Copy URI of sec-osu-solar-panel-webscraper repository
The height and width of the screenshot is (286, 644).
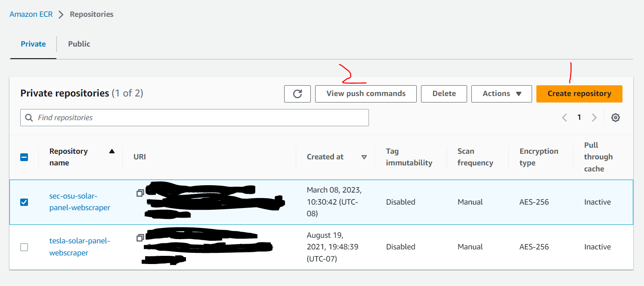140,193
